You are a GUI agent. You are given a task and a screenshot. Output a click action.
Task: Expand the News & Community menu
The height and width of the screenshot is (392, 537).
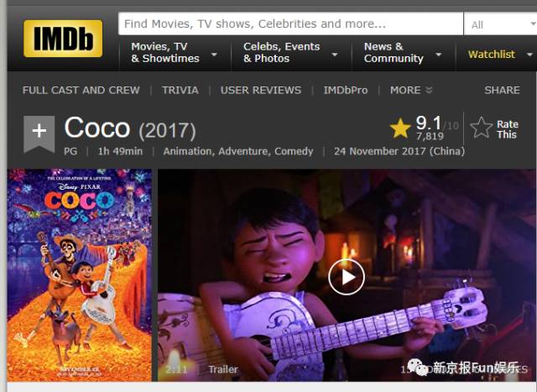tap(403, 53)
